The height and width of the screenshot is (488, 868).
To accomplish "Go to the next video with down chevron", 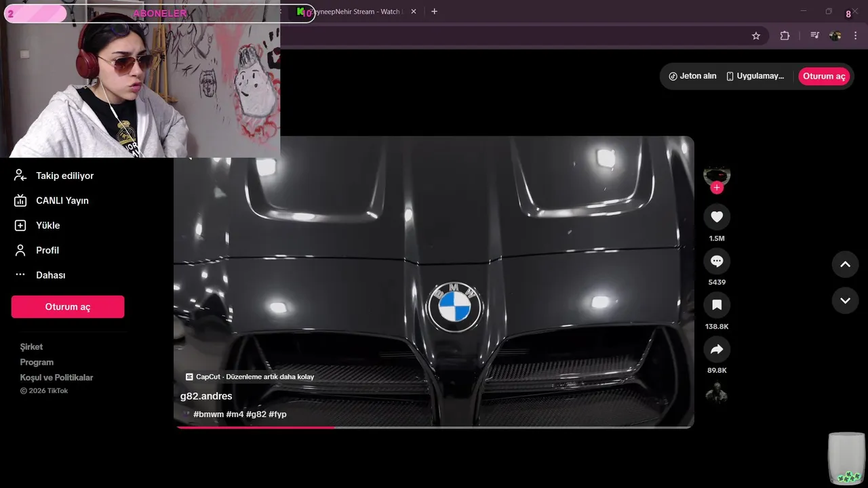I will pos(845,300).
